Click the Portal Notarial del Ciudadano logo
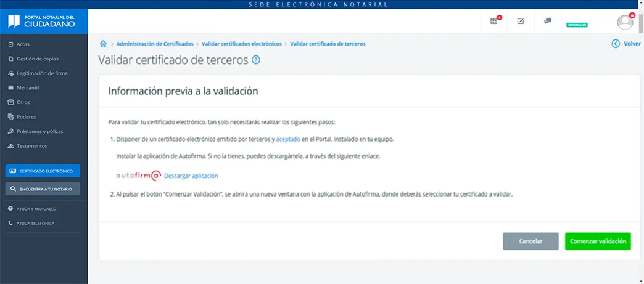644x284 pixels. click(x=43, y=22)
